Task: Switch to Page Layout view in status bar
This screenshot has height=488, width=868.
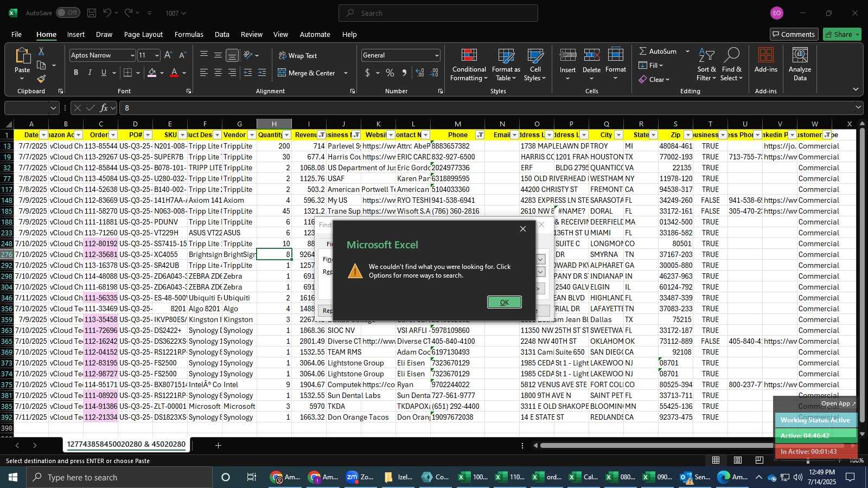Action: (738, 460)
